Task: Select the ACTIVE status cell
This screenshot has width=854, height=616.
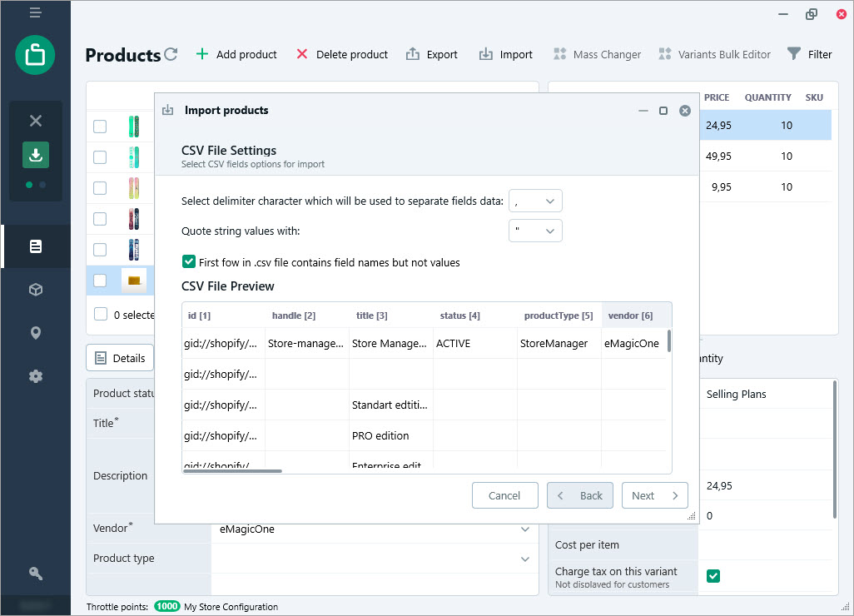Action: click(475, 344)
